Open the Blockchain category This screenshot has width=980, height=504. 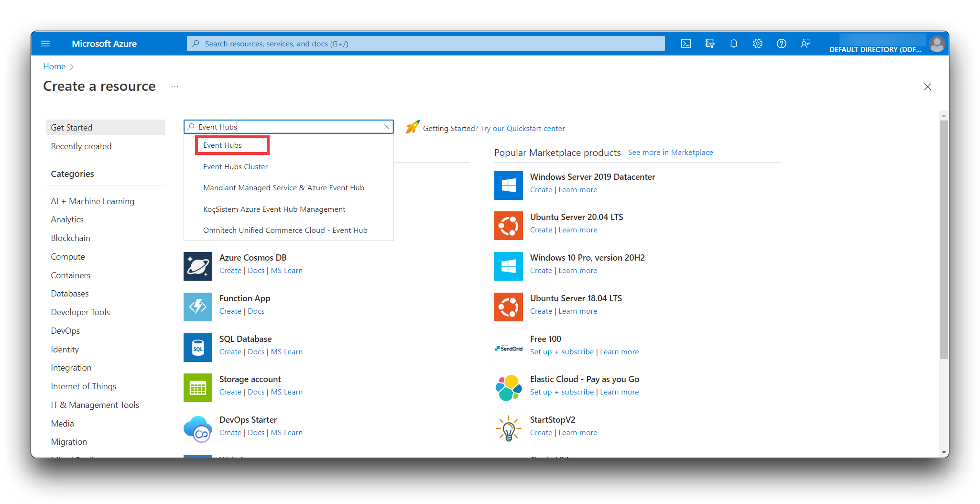click(71, 238)
